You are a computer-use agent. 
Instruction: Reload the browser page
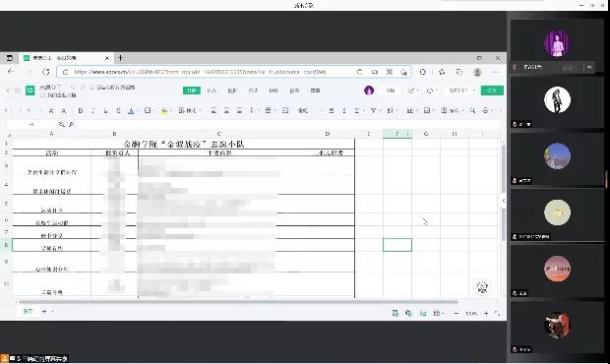pos(46,72)
